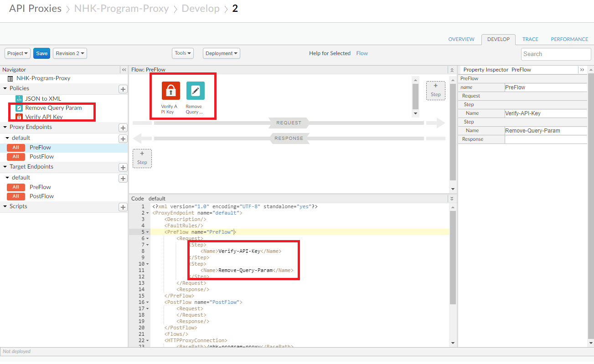The width and height of the screenshot is (594, 364).
Task: Switch to the OVERVIEW tab
Action: tap(461, 39)
